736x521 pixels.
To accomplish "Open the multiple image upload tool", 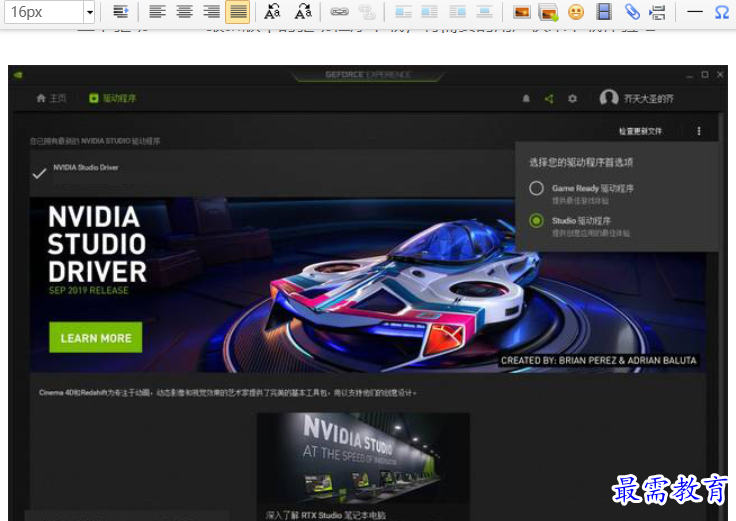I will click(x=549, y=12).
